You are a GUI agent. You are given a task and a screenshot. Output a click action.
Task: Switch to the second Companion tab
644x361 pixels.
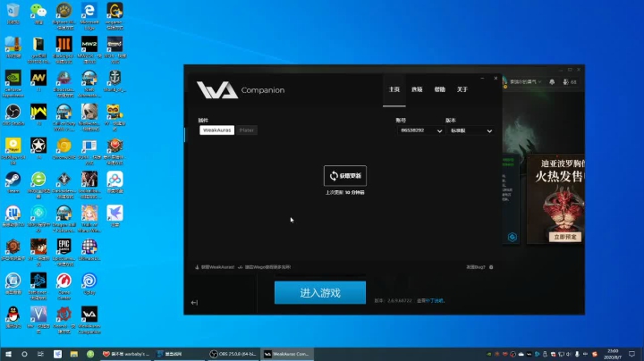(x=417, y=89)
